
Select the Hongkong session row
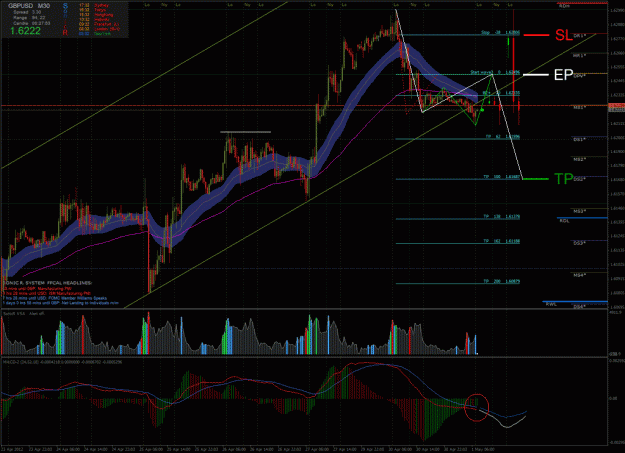96,15
